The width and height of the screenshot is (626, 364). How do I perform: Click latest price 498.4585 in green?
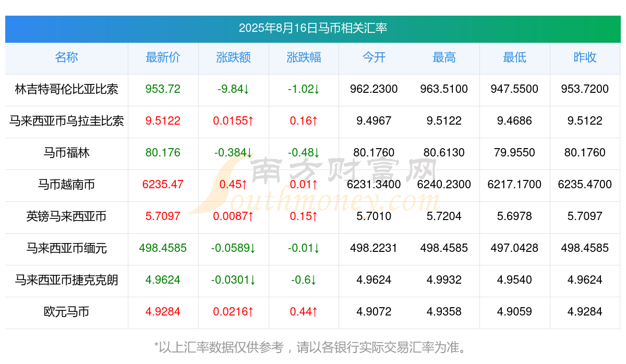[x=163, y=248]
